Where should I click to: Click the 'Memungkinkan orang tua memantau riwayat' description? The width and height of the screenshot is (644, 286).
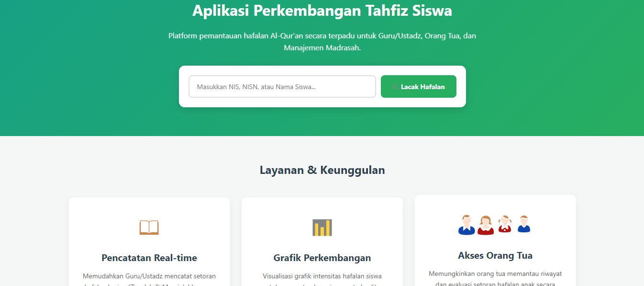click(x=495, y=278)
